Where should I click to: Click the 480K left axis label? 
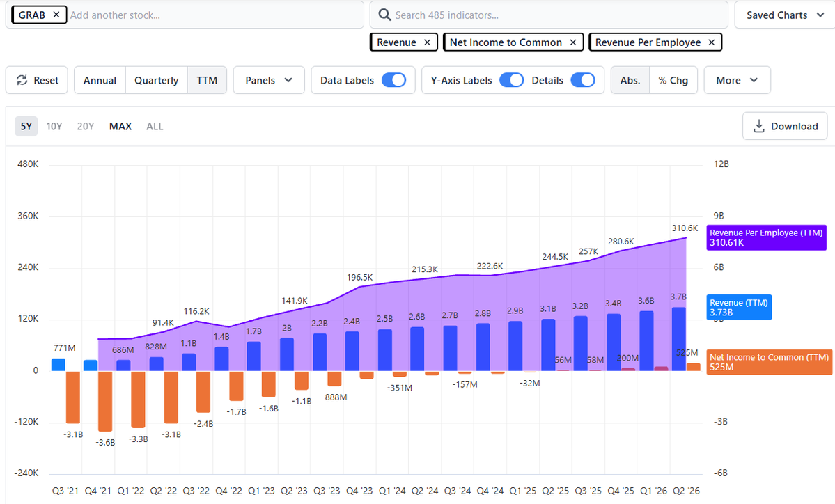point(28,164)
